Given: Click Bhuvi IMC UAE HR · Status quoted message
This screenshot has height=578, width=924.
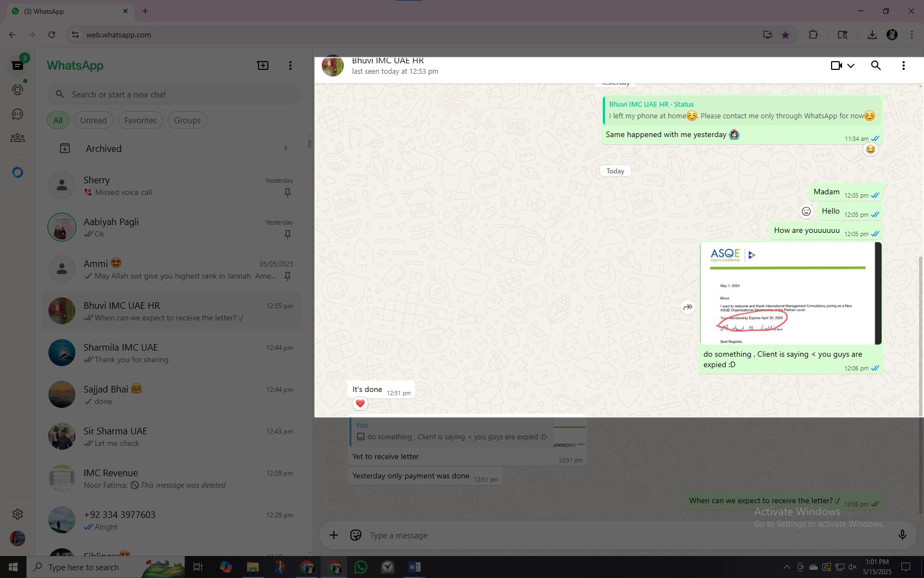Looking at the screenshot, I should click(742, 110).
